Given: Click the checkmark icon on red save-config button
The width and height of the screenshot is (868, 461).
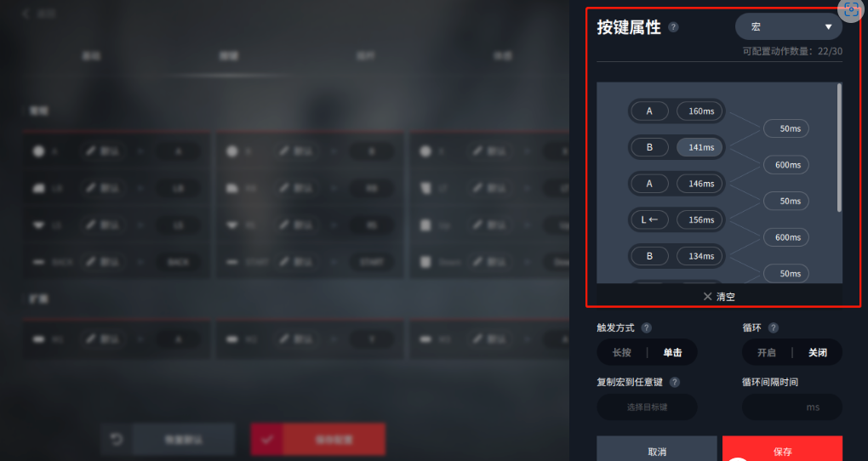Looking at the screenshot, I should 267,440.
